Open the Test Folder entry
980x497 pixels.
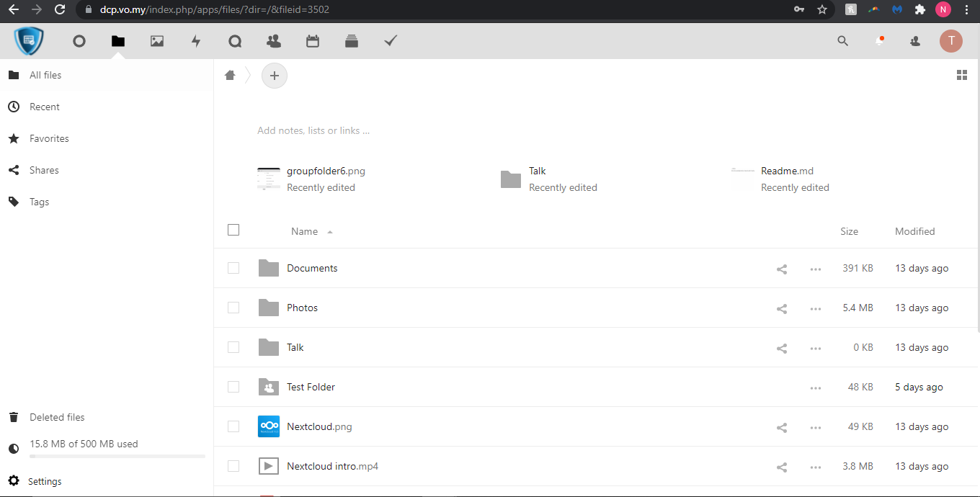click(x=311, y=387)
